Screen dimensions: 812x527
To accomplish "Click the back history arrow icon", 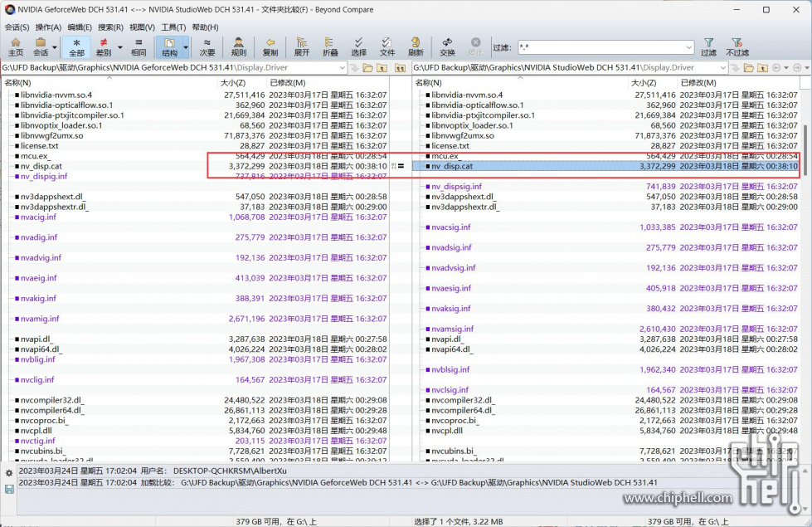I will (776, 68).
